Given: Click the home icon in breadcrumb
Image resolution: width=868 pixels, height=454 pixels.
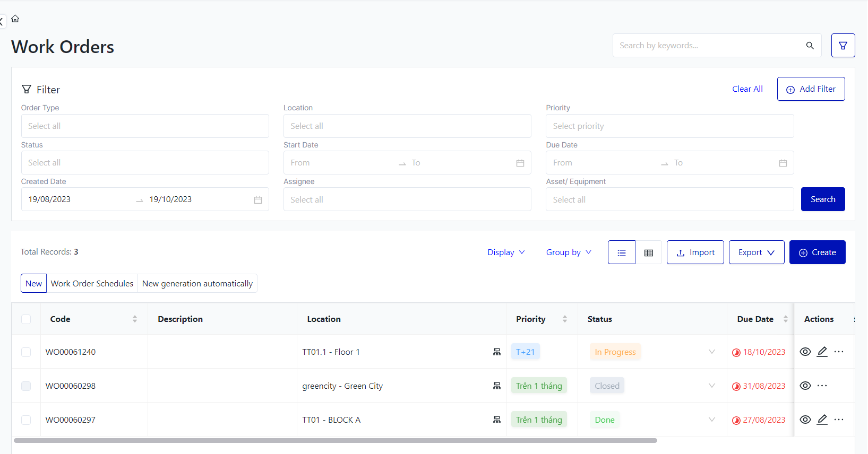Looking at the screenshot, I should point(15,19).
